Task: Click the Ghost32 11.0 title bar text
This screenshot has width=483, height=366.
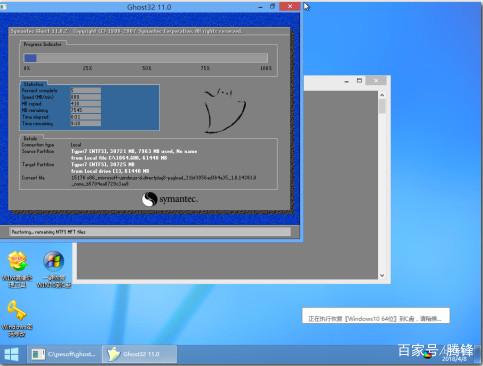Action: point(149,7)
